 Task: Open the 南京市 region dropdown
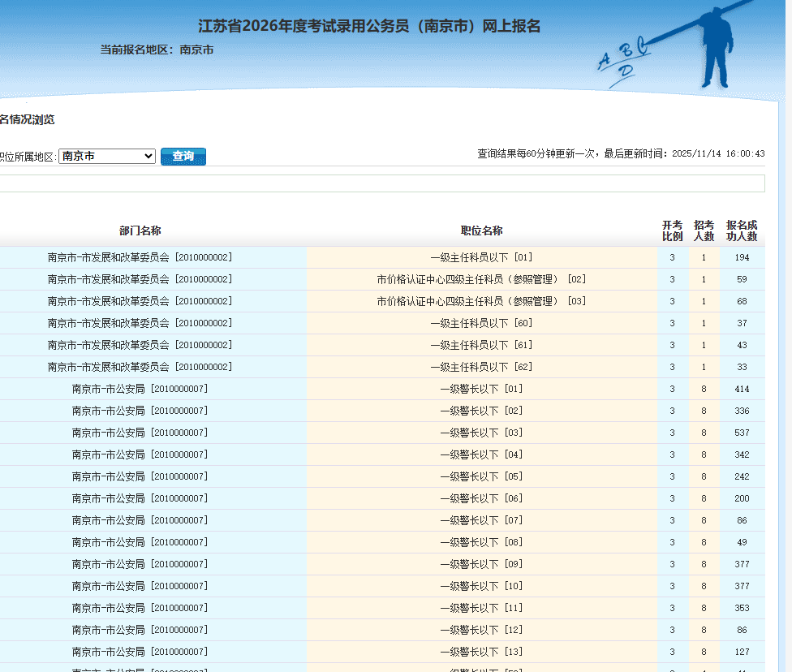(x=106, y=156)
